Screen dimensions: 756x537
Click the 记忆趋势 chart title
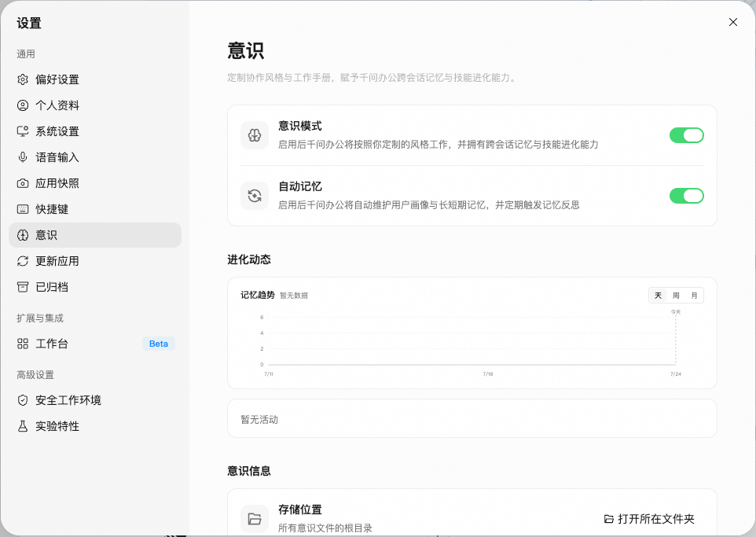(258, 295)
